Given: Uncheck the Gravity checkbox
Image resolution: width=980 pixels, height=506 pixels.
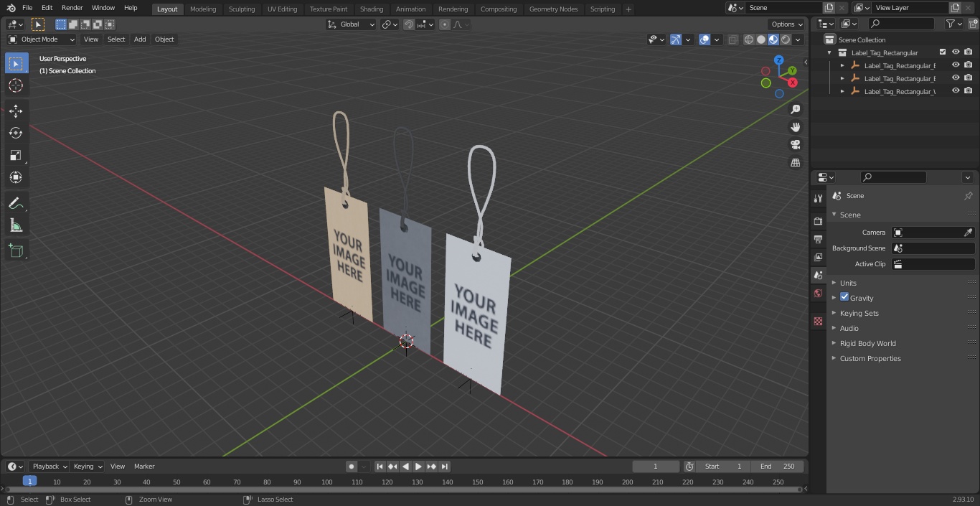Looking at the screenshot, I should (x=844, y=297).
